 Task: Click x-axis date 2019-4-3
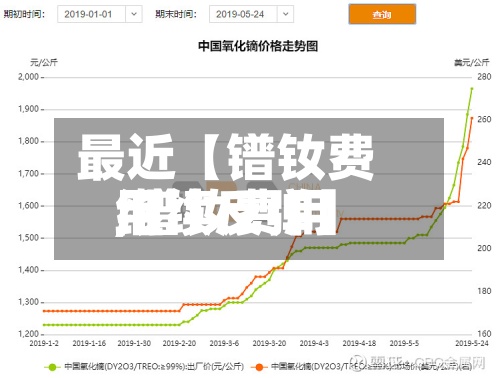click(314, 343)
